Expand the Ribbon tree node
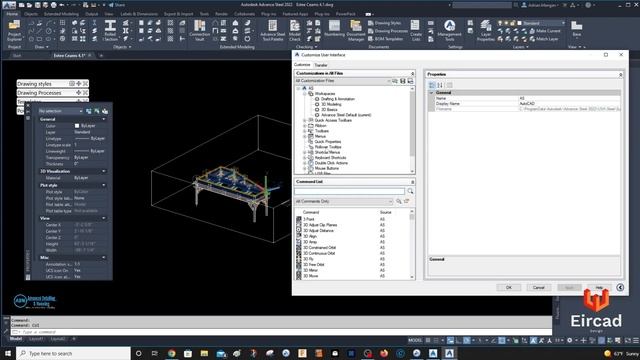640x360 pixels. pyautogui.click(x=305, y=126)
